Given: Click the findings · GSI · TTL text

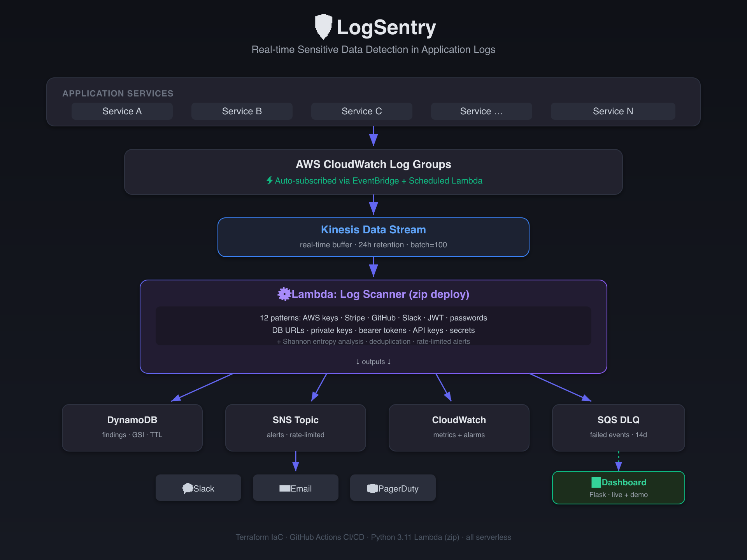Looking at the screenshot, I should pyautogui.click(x=132, y=435).
